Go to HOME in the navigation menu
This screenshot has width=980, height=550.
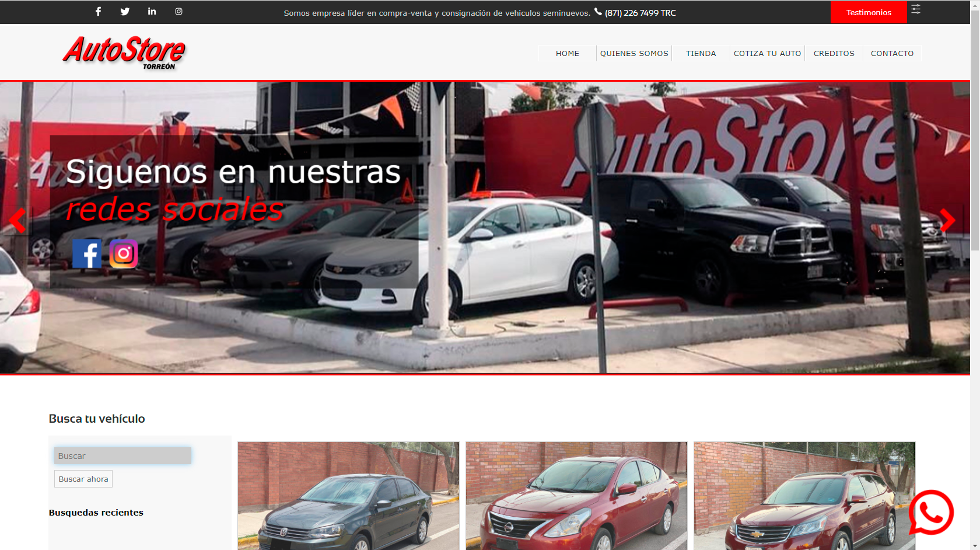pos(566,53)
